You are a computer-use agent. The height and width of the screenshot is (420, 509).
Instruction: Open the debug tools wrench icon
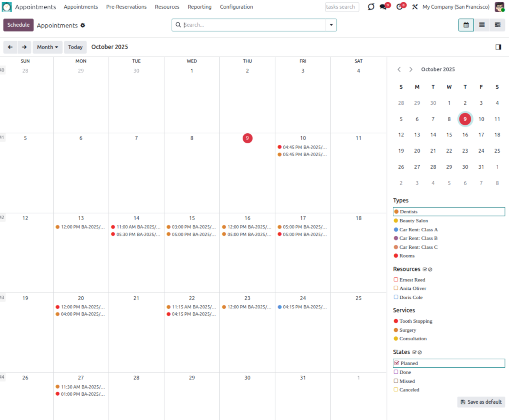[415, 7]
